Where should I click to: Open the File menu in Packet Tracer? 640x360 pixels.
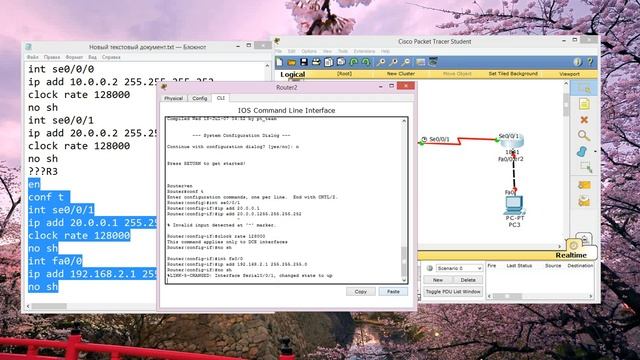pos(279,51)
